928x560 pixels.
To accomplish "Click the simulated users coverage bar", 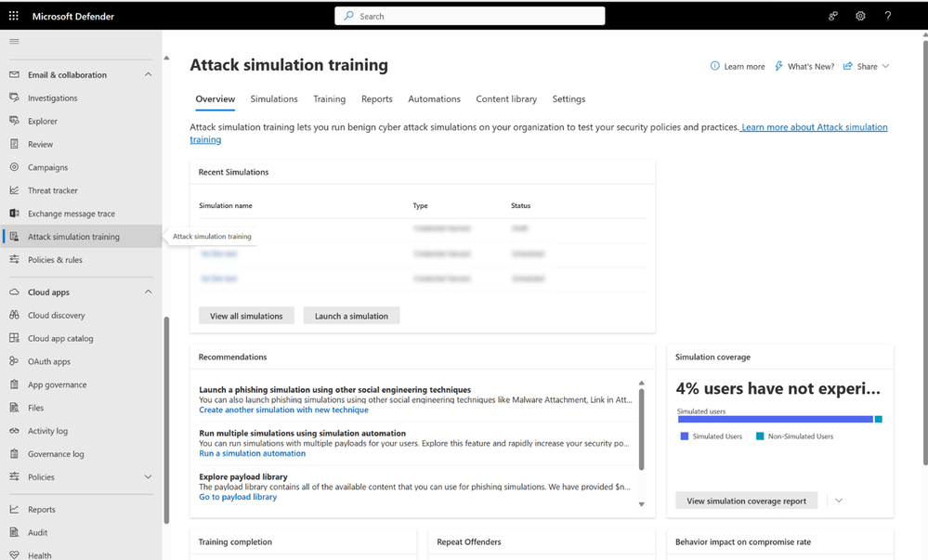I will coord(776,419).
